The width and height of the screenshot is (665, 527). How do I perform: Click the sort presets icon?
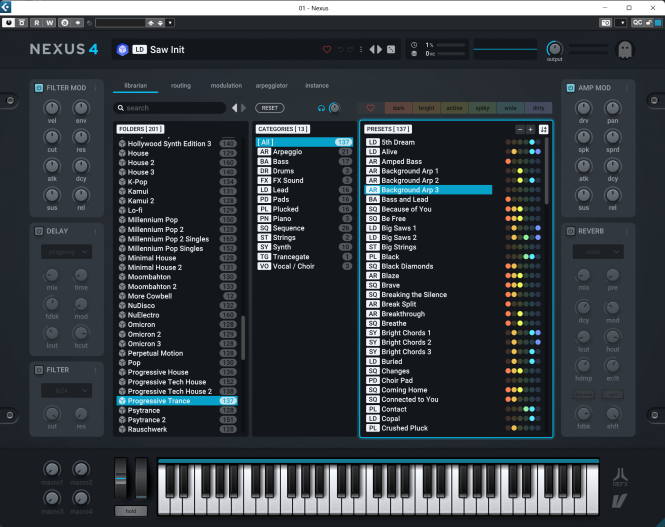click(543, 129)
